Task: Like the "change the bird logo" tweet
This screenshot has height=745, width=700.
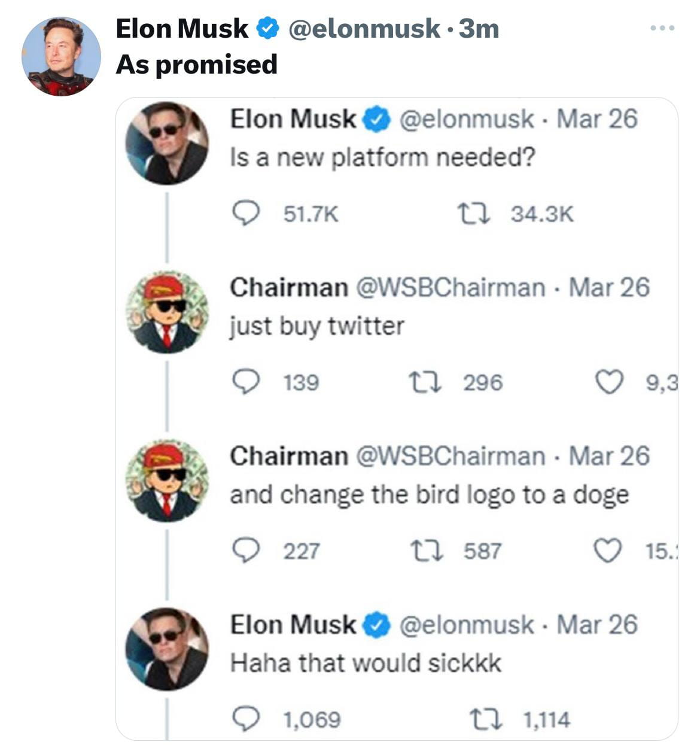Action: (609, 551)
